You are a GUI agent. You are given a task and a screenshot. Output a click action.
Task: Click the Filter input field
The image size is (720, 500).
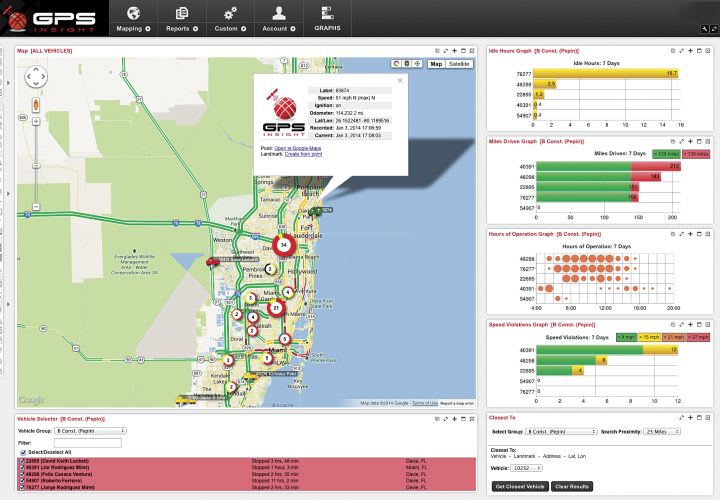(88, 443)
